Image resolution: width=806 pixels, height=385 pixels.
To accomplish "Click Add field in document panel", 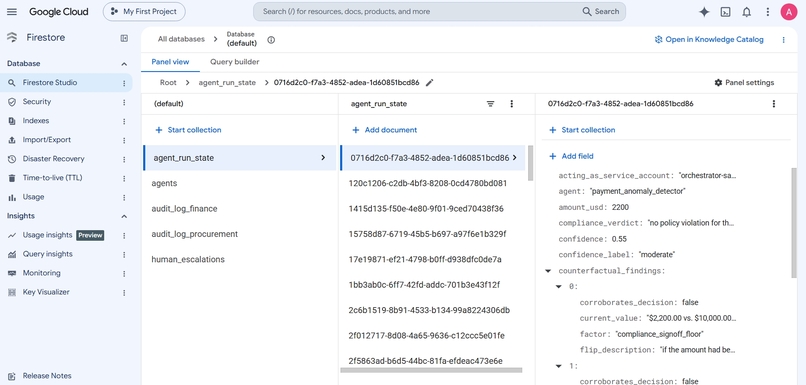I will pyautogui.click(x=571, y=156).
